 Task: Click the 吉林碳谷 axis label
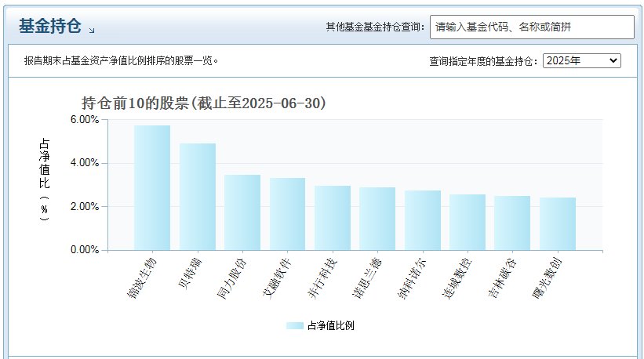click(502, 278)
